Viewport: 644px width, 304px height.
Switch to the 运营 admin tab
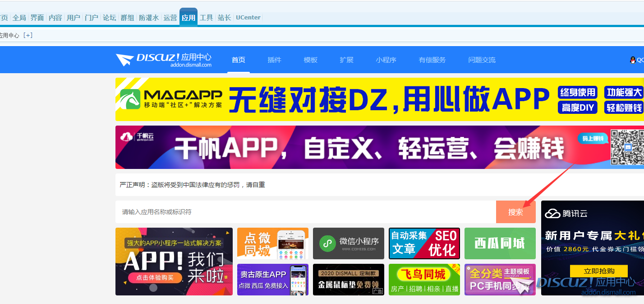pos(170,18)
